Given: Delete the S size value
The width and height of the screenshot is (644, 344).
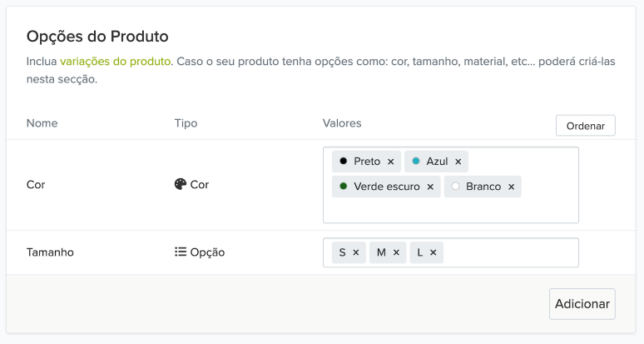Looking at the screenshot, I should point(355,252).
